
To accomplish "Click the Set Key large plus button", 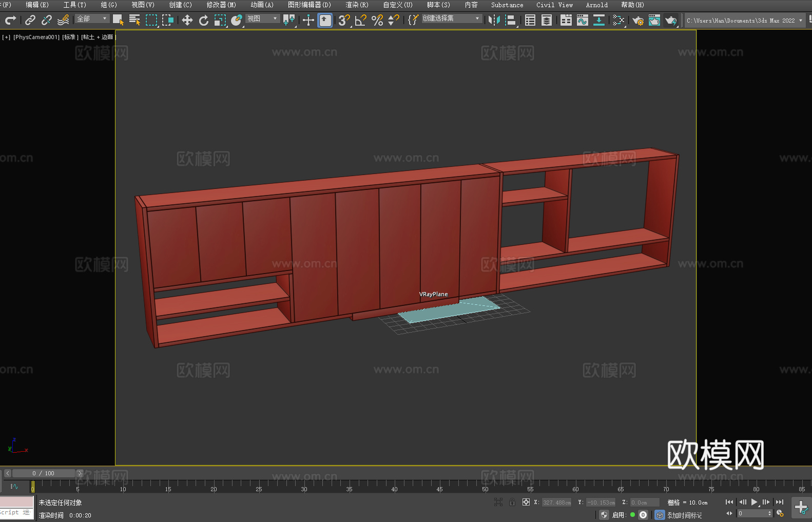I will tap(801, 508).
